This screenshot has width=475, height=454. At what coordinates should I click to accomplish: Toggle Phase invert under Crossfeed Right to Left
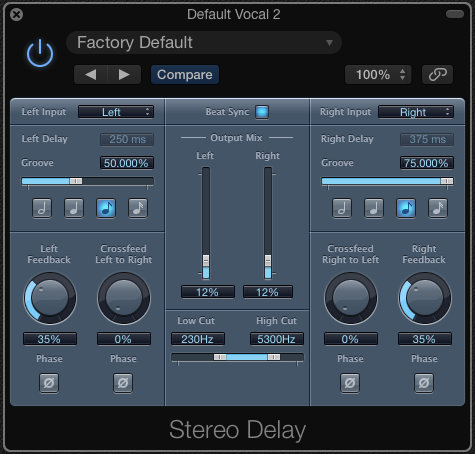tap(350, 383)
